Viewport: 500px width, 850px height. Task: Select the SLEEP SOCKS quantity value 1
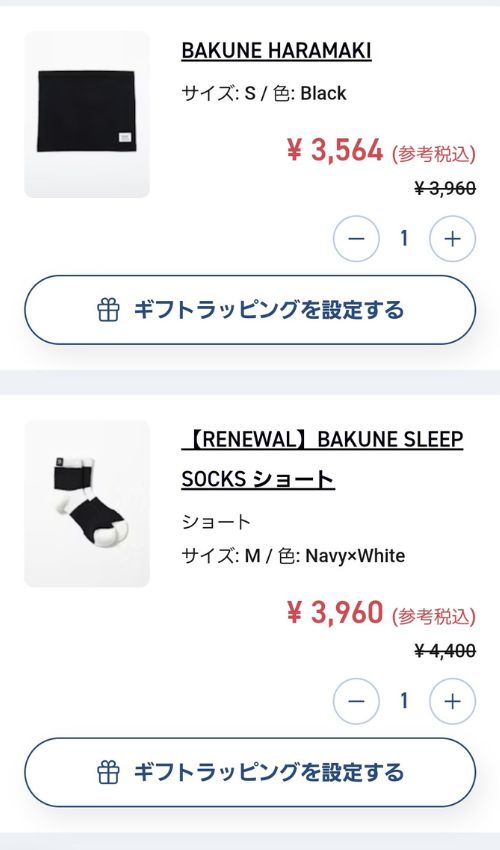point(404,701)
